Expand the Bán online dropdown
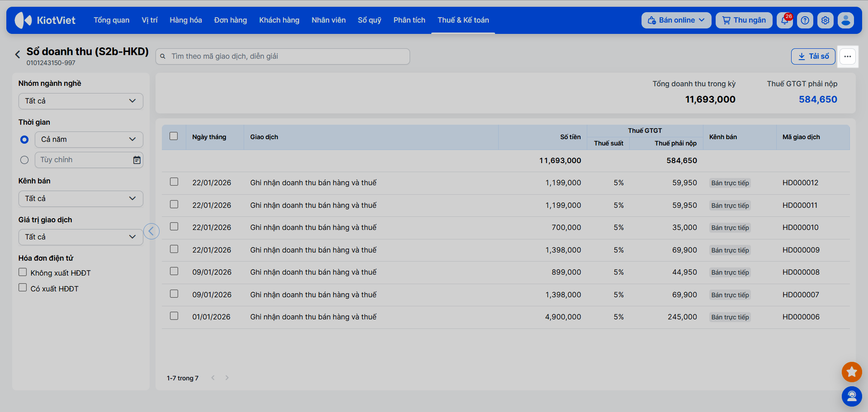The width and height of the screenshot is (868, 412). point(676,20)
